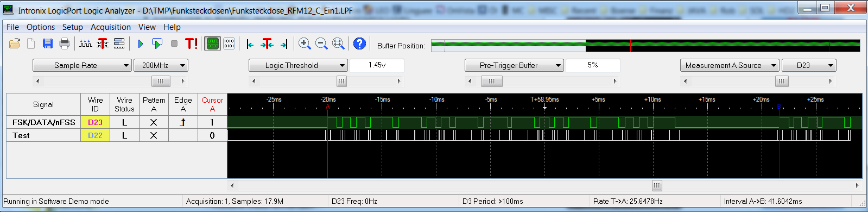This screenshot has height=212, width=868.
Task: Open the D23 source dropdown
Action: tap(809, 65)
